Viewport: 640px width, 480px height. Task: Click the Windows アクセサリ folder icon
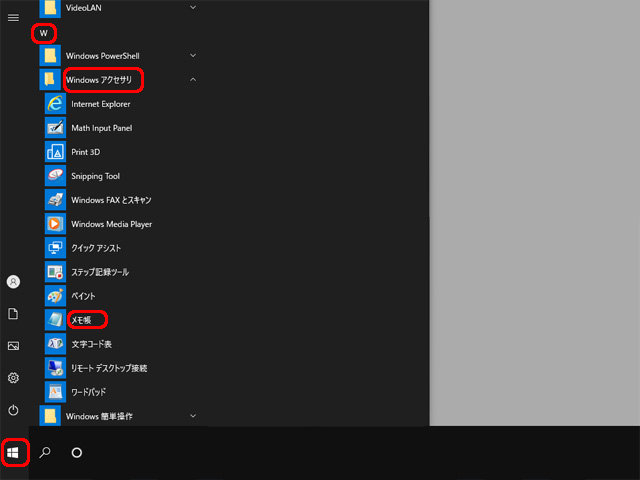[x=50, y=80]
